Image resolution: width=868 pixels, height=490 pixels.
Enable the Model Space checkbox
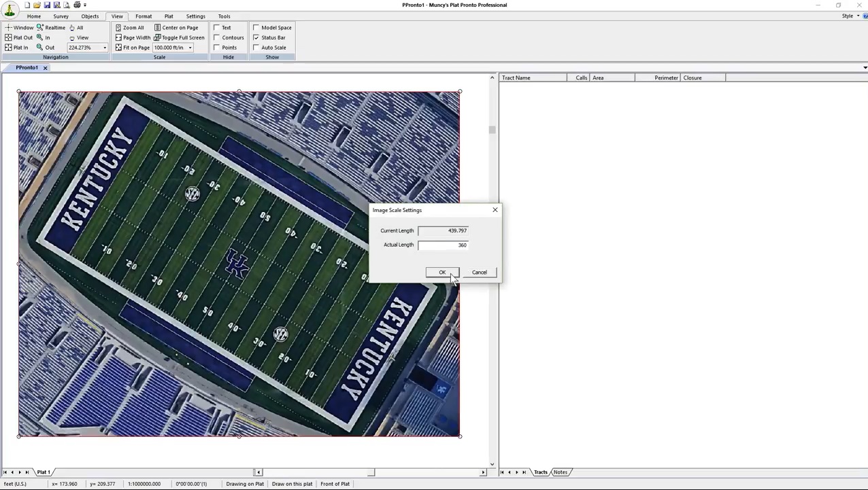tap(256, 28)
